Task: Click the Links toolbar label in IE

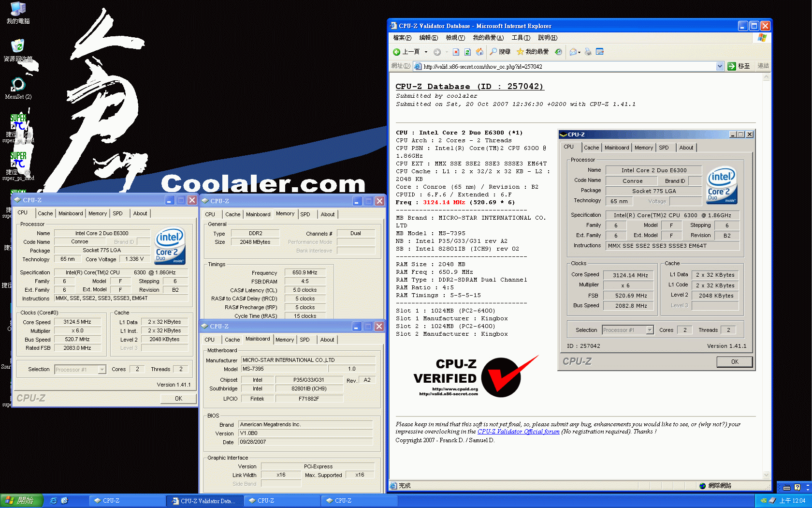Action: pos(763,66)
